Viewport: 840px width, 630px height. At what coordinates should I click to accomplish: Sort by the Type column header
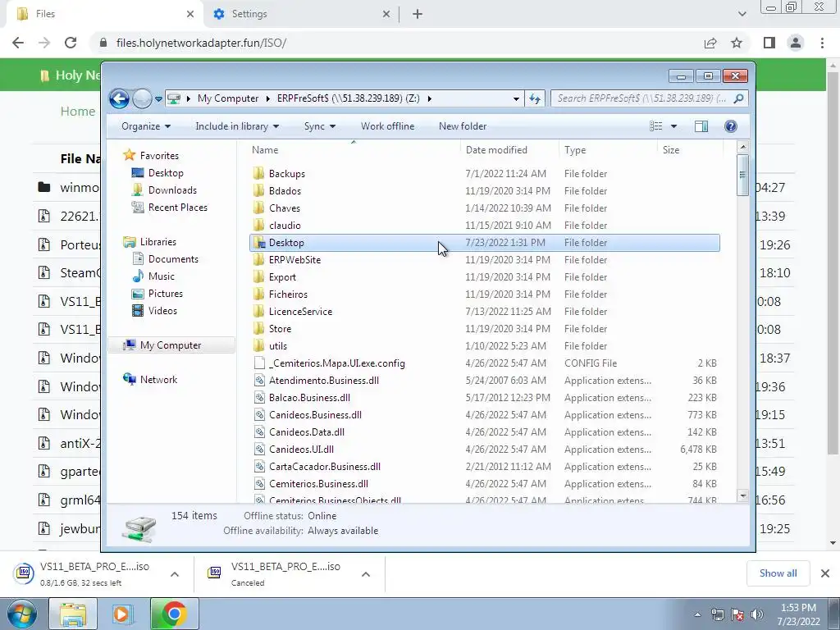(x=608, y=151)
